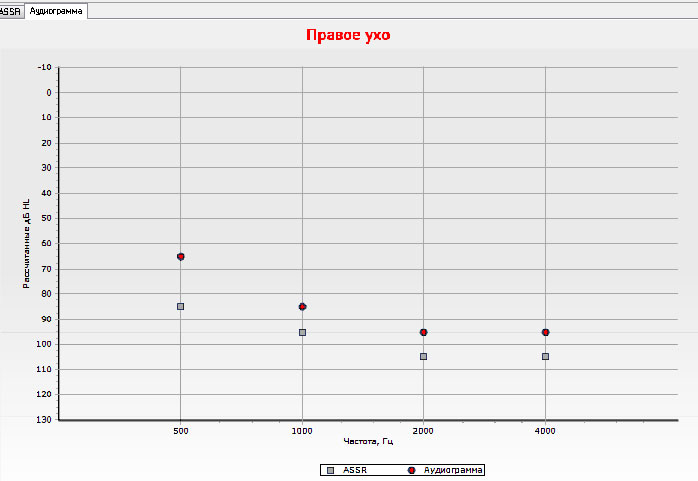Click the Аудиограмма legend label
Viewport: 698px width, 481px height.
pyautogui.click(x=453, y=469)
